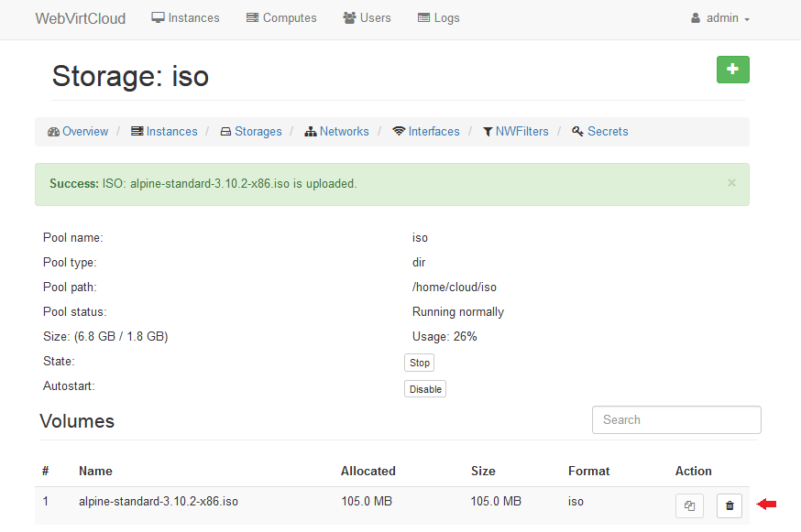View Logs from the top navbar
This screenshot has width=801, height=532.
point(438,18)
